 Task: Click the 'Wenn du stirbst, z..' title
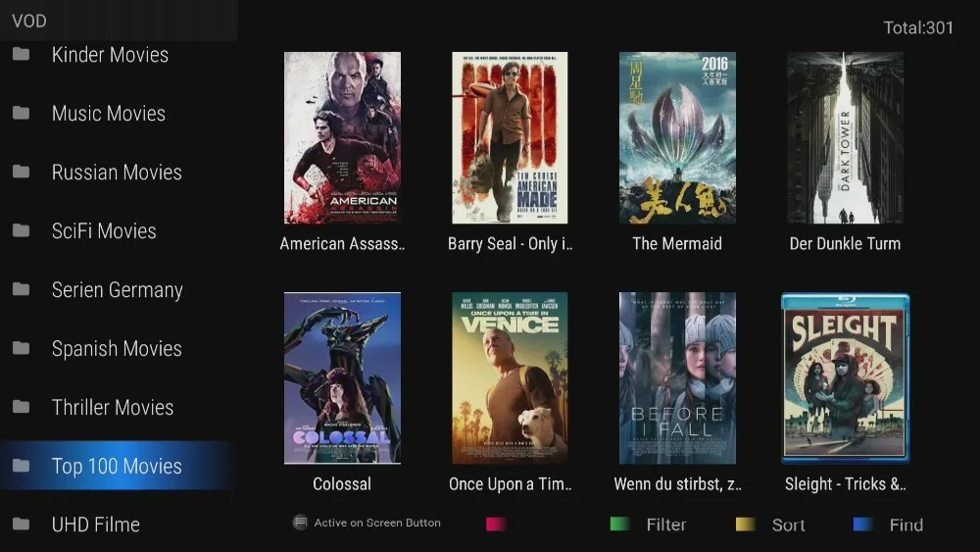tap(677, 484)
